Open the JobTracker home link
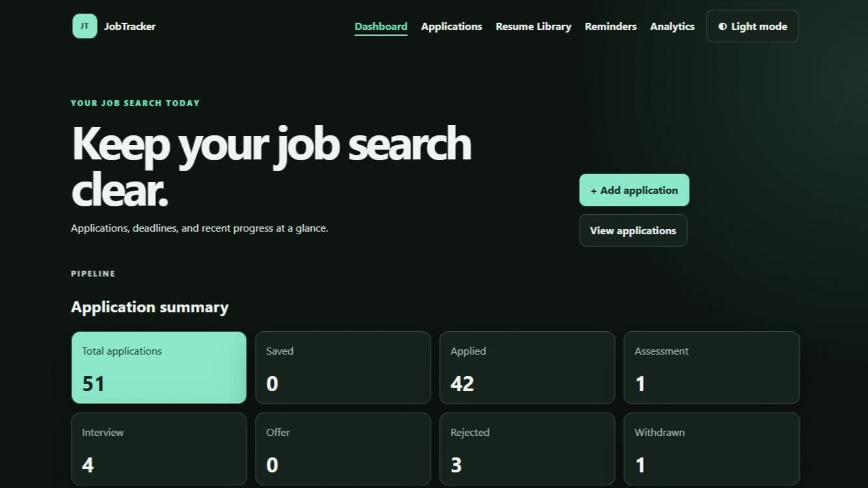 [x=114, y=26]
